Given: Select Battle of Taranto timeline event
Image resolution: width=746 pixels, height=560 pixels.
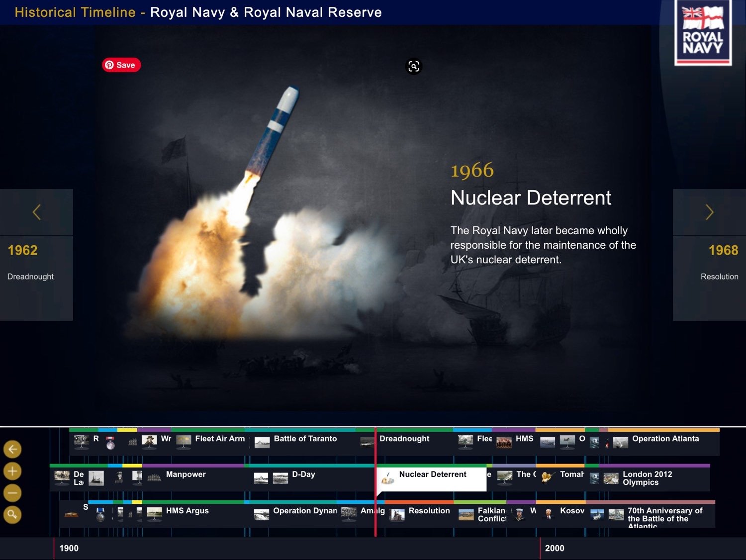Looking at the screenshot, I should (x=305, y=439).
